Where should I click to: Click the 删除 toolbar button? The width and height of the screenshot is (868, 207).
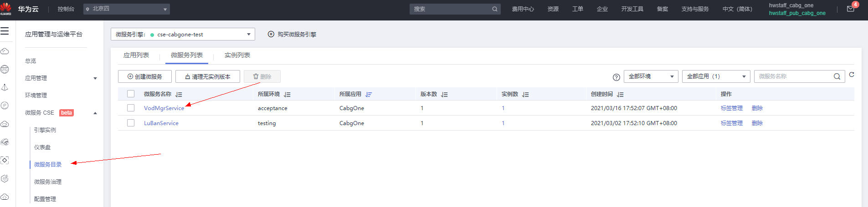pyautogui.click(x=262, y=76)
